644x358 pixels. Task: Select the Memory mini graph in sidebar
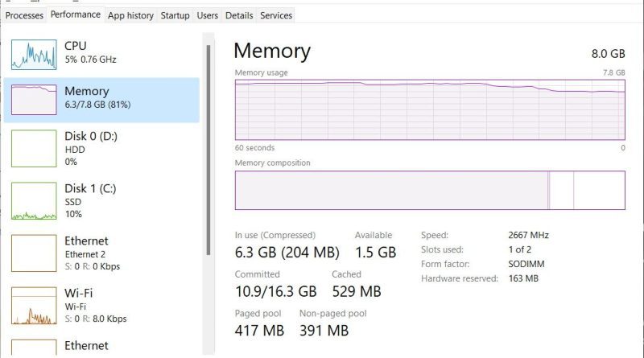(x=34, y=100)
